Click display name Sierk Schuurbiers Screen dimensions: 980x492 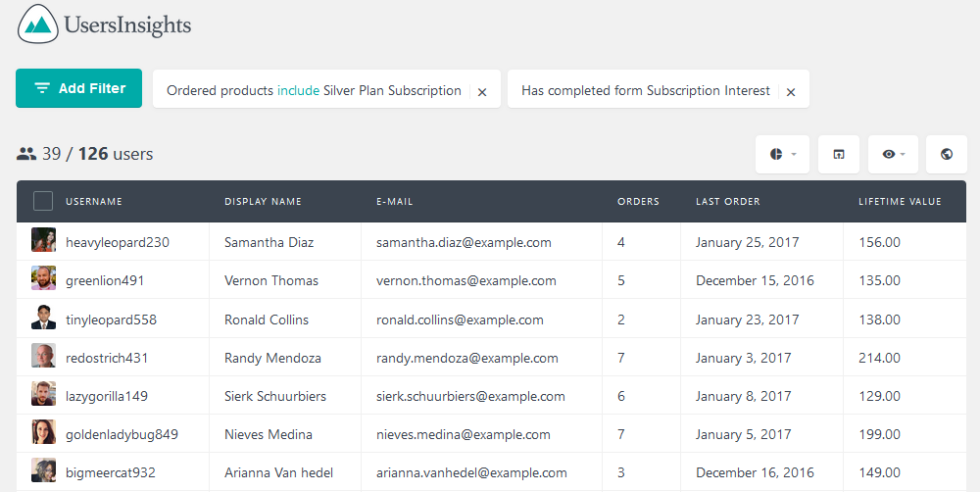point(275,396)
